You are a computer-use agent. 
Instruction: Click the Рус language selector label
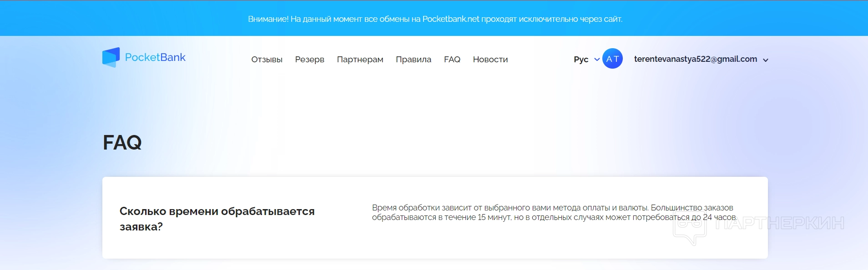coord(581,60)
